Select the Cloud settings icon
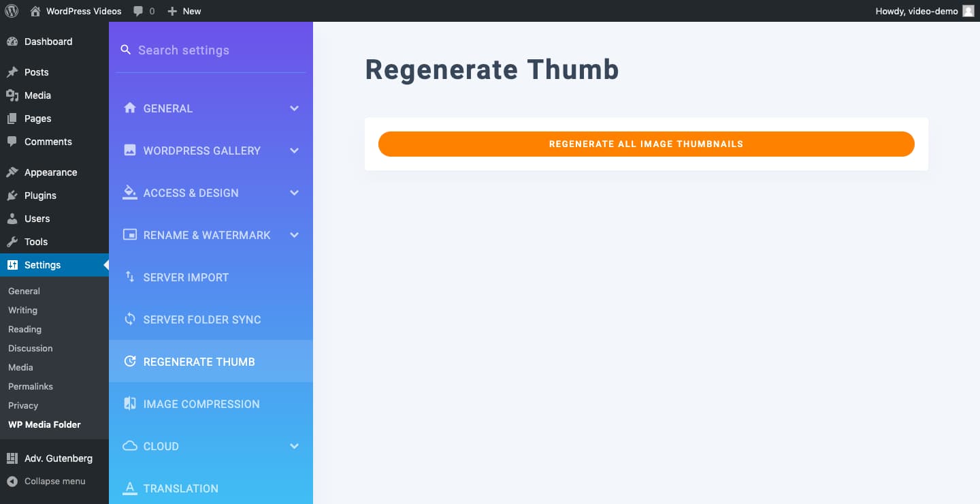This screenshot has width=980, height=504. (x=129, y=446)
